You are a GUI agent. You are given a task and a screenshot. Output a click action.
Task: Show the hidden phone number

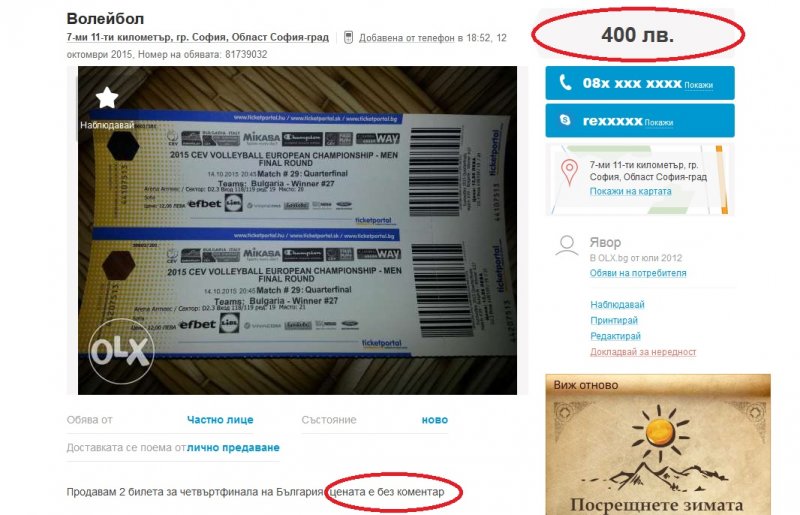698,85
